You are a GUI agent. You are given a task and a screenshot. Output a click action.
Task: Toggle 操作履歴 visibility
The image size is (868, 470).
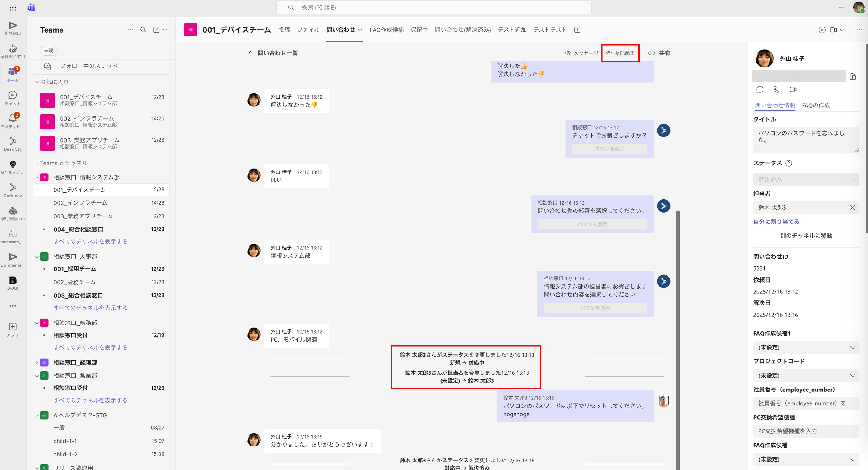(x=620, y=53)
